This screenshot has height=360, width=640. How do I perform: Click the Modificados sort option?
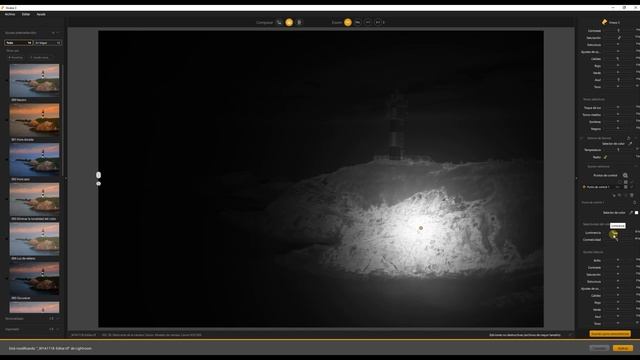40,58
